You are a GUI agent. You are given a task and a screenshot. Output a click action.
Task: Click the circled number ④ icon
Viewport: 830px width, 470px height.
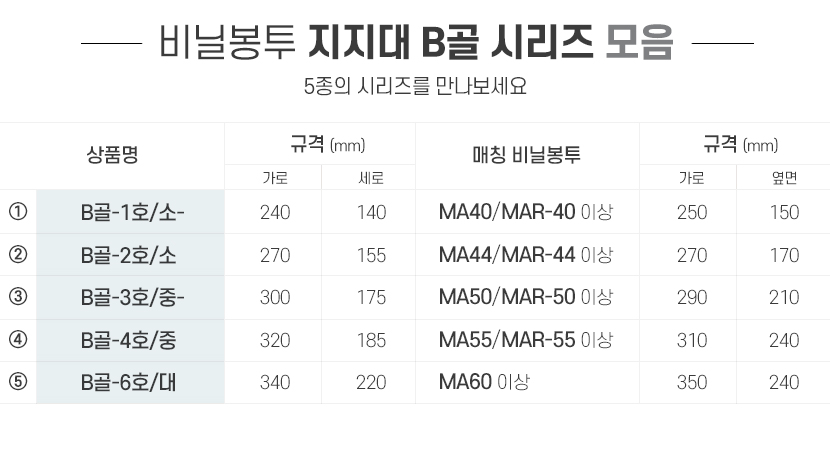click(18, 339)
